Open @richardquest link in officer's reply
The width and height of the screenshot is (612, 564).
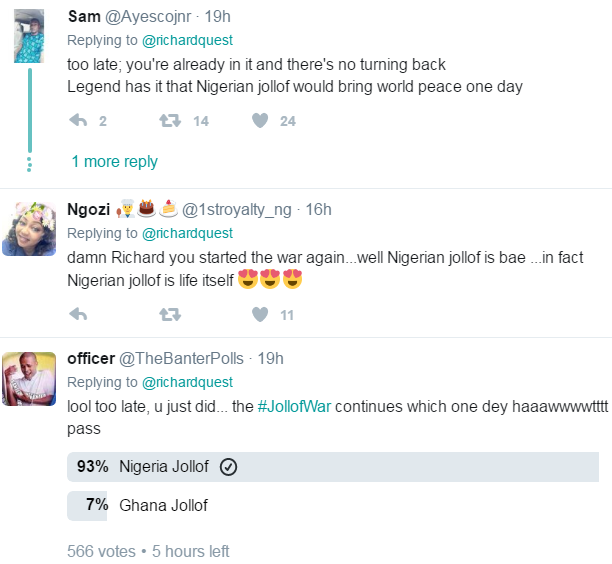[x=188, y=382]
